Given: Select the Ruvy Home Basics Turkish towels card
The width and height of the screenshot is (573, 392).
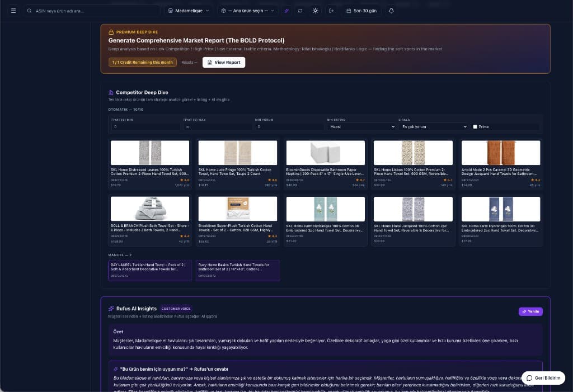Looking at the screenshot, I should pyautogui.click(x=237, y=270).
